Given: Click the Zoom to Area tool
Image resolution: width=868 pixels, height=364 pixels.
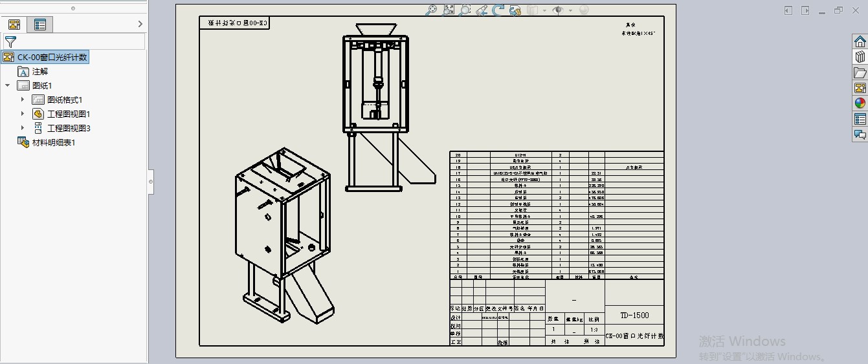Looking at the screenshot, I should point(449,10).
